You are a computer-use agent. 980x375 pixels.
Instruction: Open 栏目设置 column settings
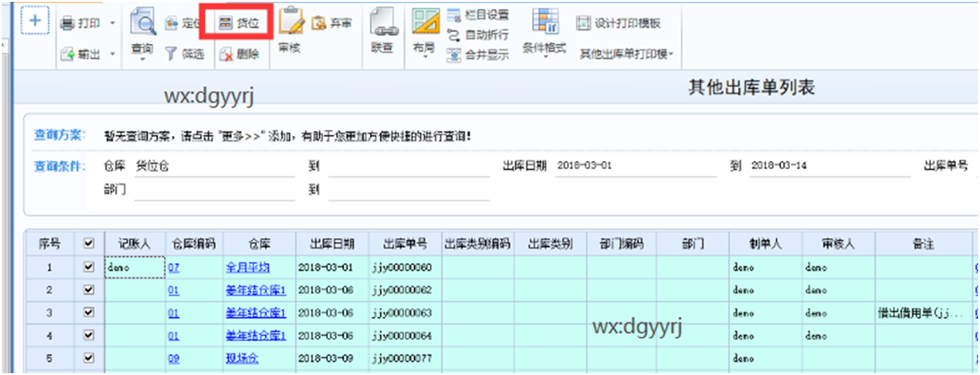(478, 13)
